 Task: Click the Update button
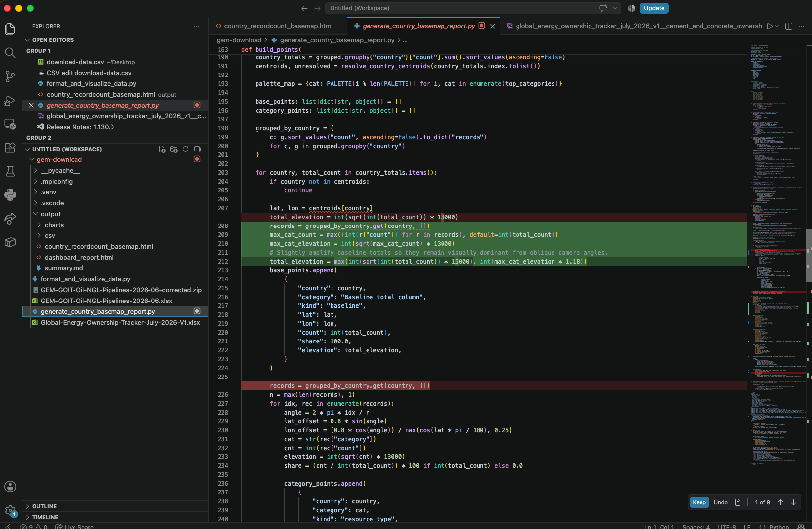[x=654, y=8]
